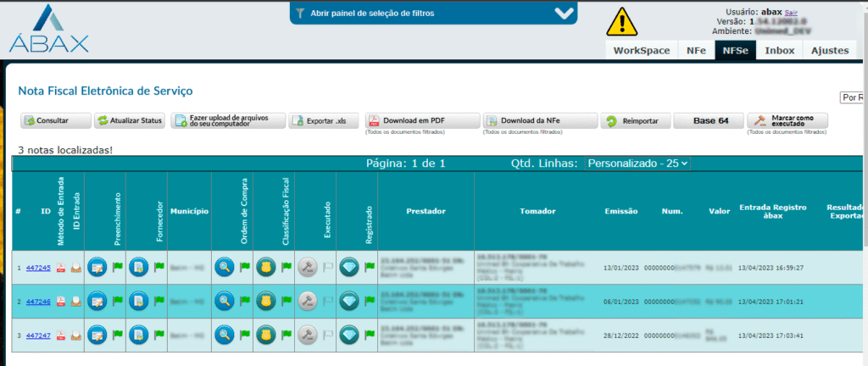This screenshot has height=366, width=868.
Task: Toggle Preenchimento green flag in row 3
Action: [x=118, y=335]
